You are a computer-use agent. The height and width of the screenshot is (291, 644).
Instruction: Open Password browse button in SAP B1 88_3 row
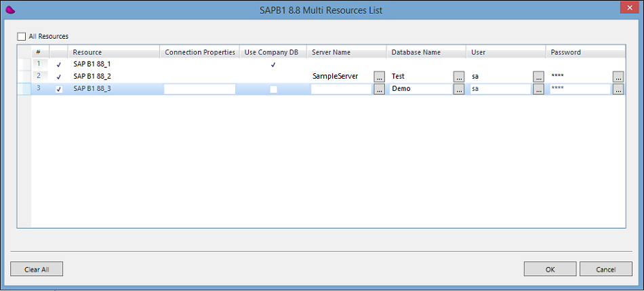click(618, 89)
